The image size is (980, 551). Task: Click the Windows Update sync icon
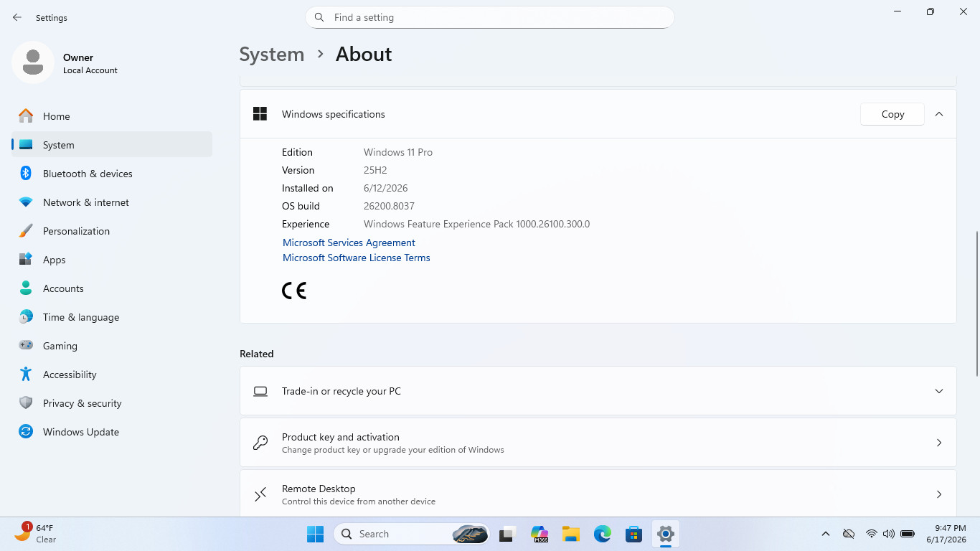coord(26,432)
